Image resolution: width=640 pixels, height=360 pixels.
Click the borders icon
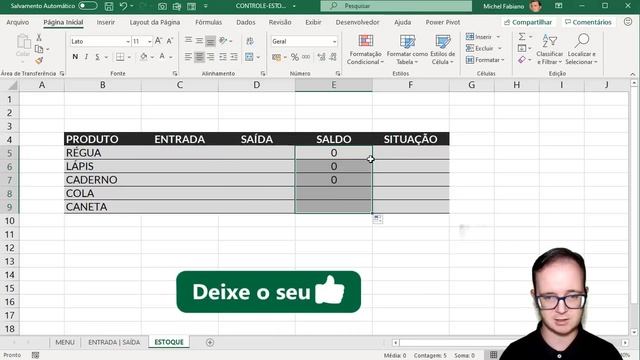[120, 57]
